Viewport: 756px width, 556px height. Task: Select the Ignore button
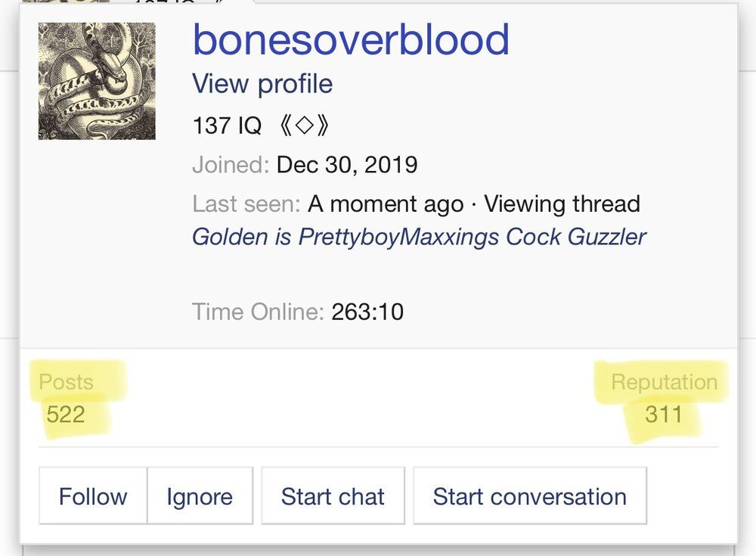coord(200,495)
